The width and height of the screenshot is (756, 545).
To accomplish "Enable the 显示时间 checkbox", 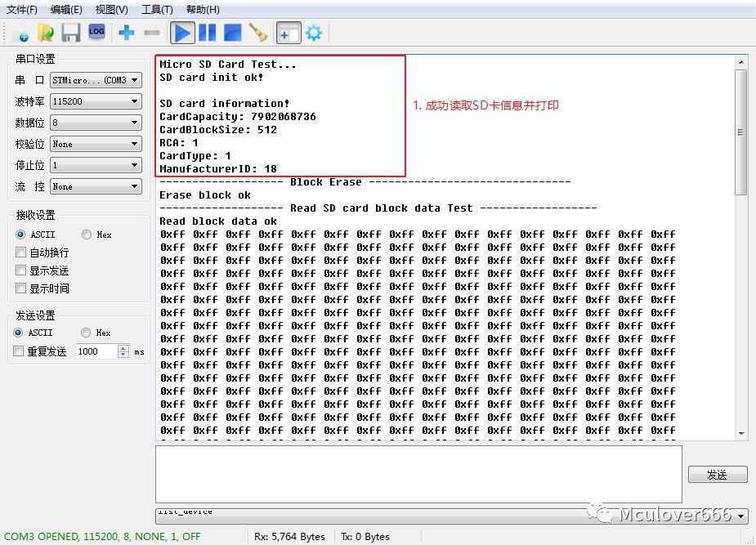I will pos(20,288).
